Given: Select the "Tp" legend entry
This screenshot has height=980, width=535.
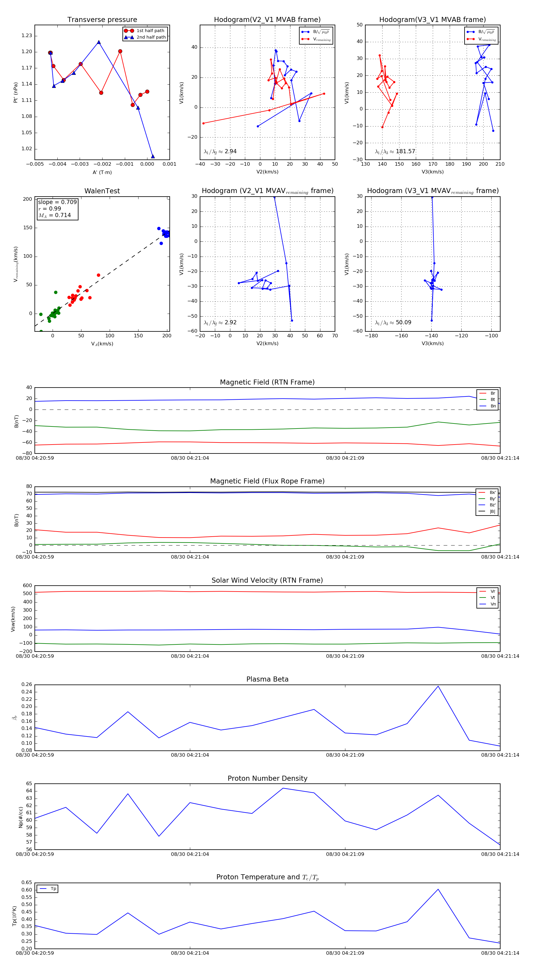Looking at the screenshot, I should (48, 889).
